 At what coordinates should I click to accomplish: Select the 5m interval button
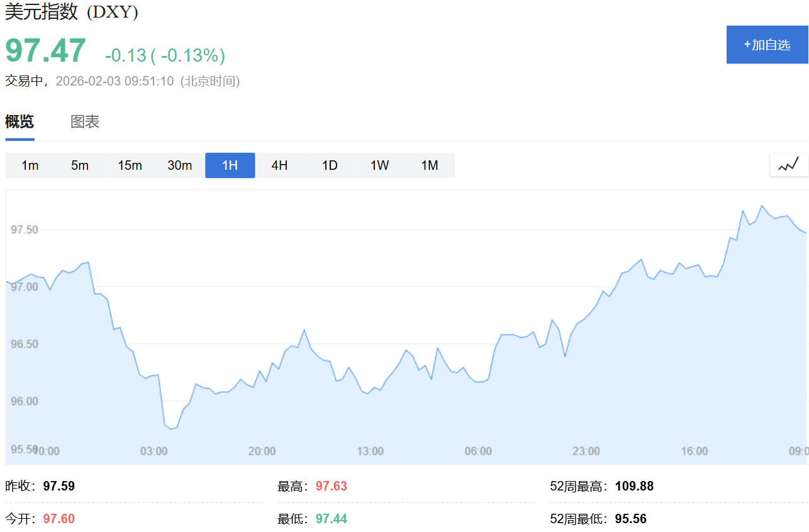[x=80, y=165]
